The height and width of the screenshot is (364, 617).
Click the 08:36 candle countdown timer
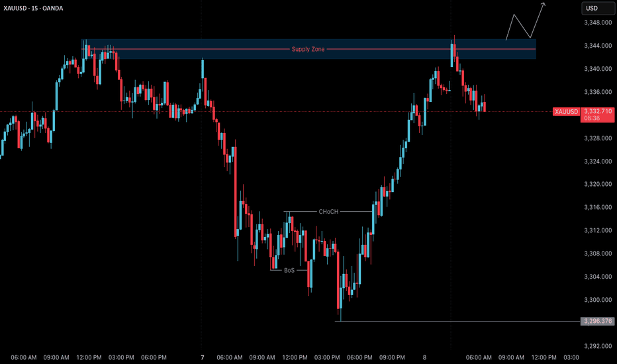pos(592,118)
